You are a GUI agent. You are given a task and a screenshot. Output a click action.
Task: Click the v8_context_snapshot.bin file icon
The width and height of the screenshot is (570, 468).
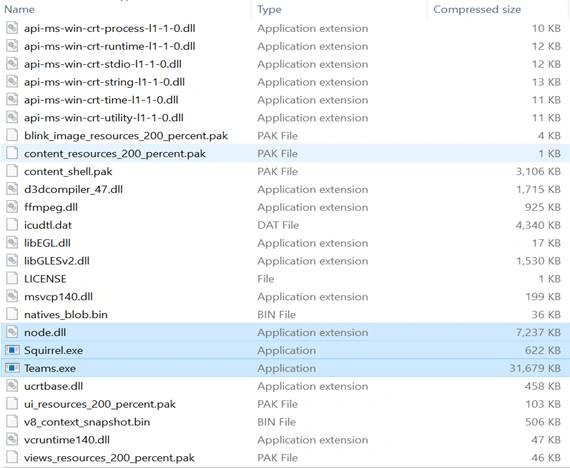click(x=12, y=421)
